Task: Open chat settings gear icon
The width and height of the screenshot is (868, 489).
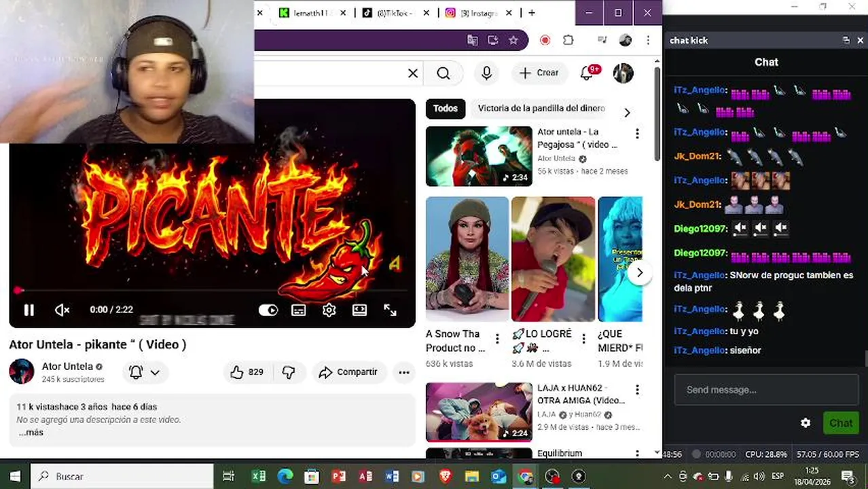Action: (806, 423)
